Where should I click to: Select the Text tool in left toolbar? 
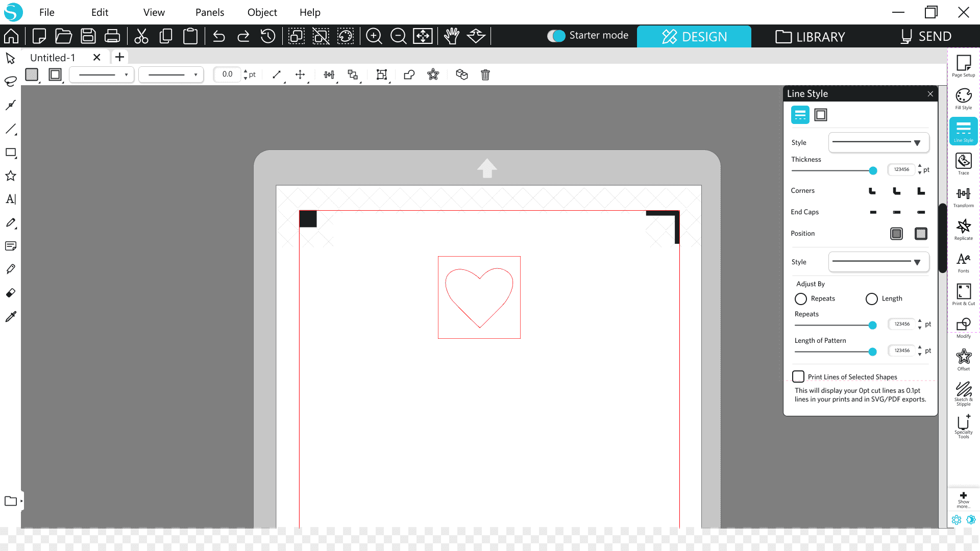point(11,199)
